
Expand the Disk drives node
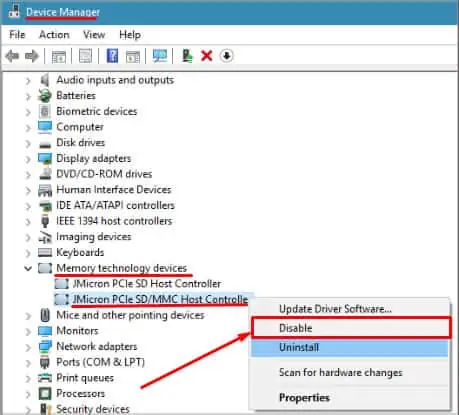pyautogui.click(x=28, y=143)
